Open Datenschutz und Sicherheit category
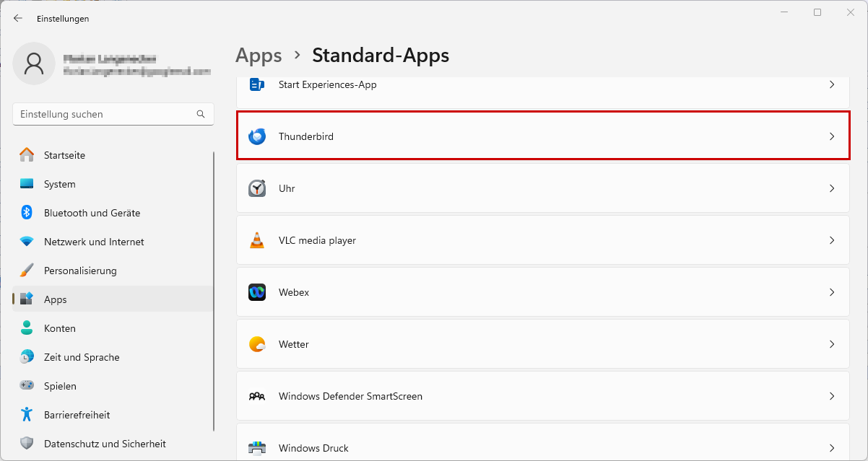The width and height of the screenshot is (868, 461). [x=113, y=444]
